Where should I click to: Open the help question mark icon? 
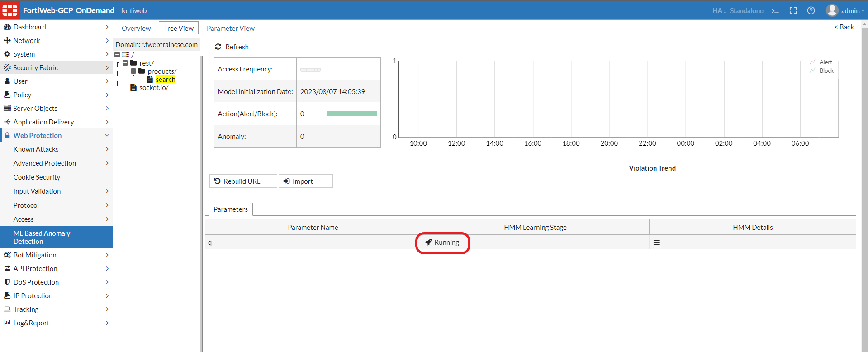(811, 10)
